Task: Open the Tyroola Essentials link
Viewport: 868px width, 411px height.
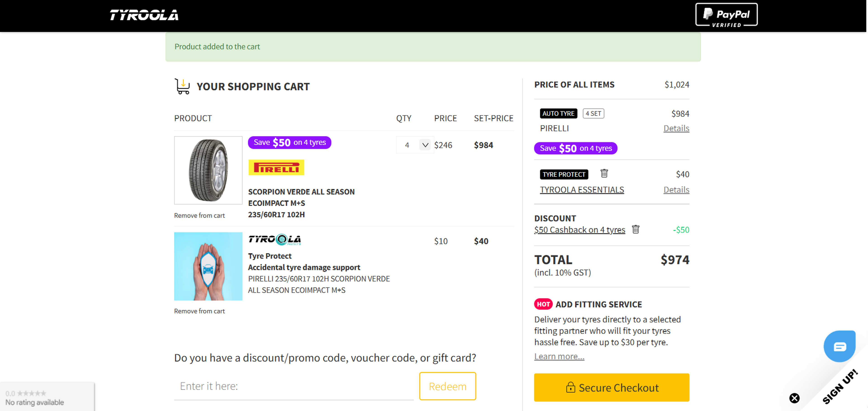Action: [x=582, y=190]
